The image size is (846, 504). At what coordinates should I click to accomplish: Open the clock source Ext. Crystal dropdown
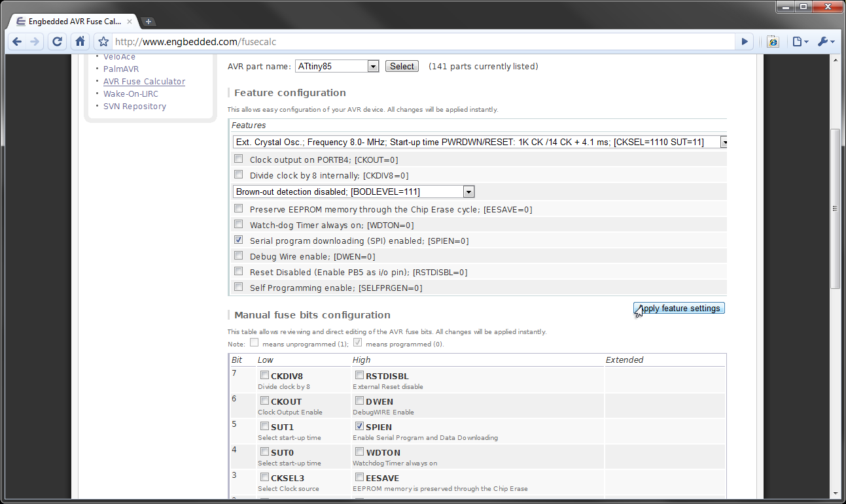click(724, 142)
